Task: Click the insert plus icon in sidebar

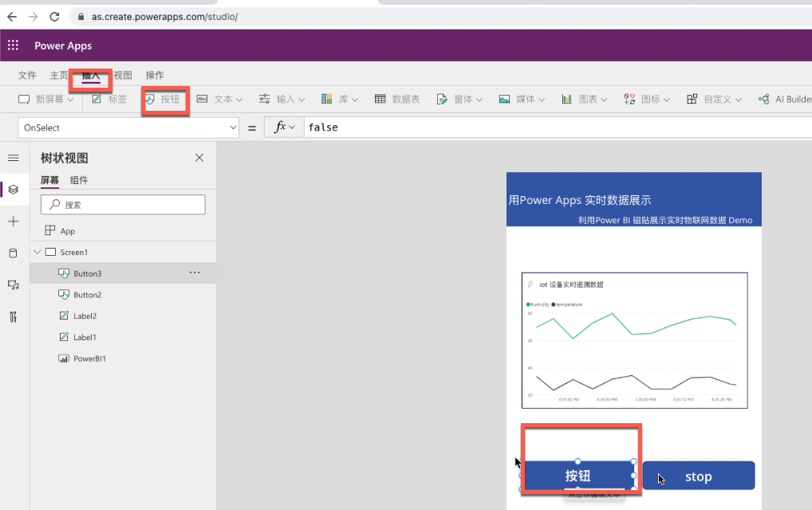Action: (x=14, y=222)
